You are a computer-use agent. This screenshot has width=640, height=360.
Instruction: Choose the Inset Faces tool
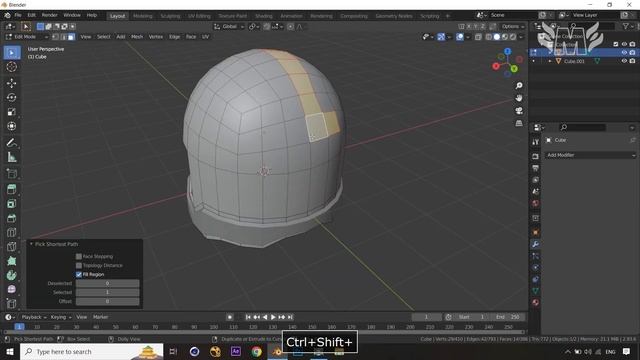[11, 204]
